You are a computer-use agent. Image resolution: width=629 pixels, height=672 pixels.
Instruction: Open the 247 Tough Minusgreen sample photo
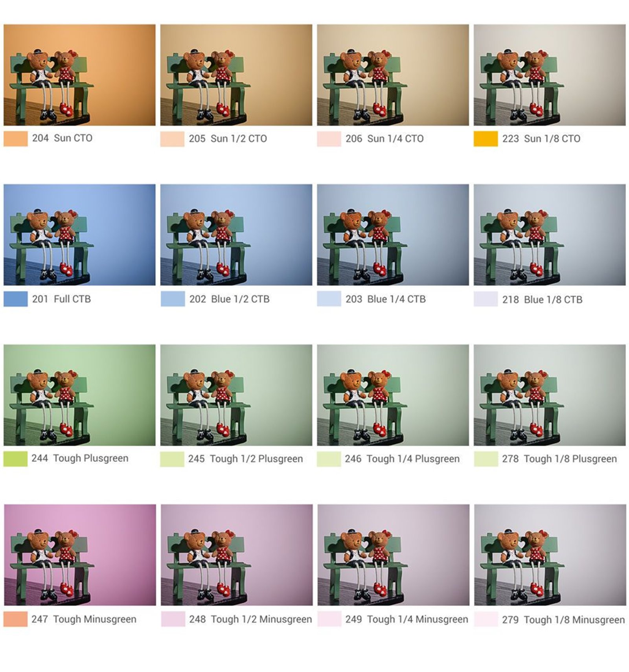point(80,555)
